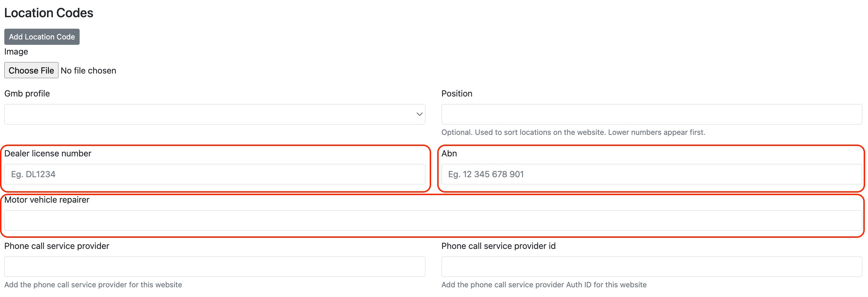868x297 pixels.
Task: Click the Phone call service provider input
Action: pos(214,267)
